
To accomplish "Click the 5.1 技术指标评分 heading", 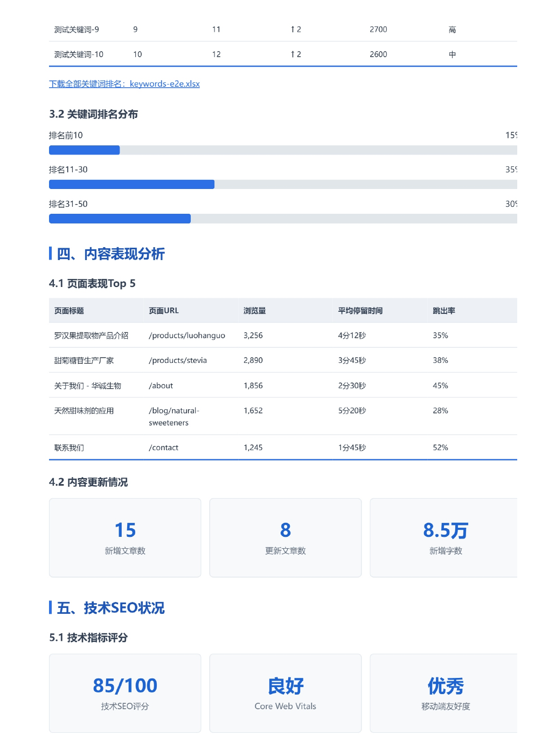I will [x=88, y=638].
